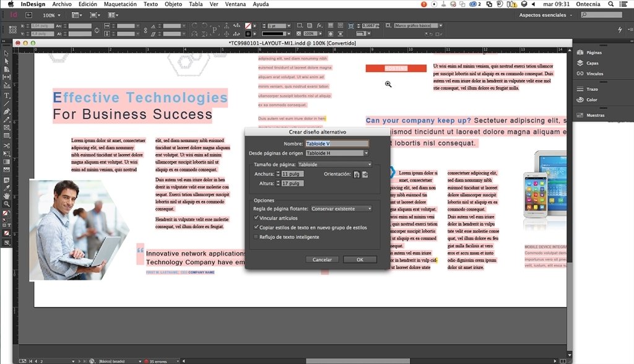This screenshot has width=634, height=364.
Task: Click fill/stroke swatch in toolbox
Action: click(x=6, y=213)
